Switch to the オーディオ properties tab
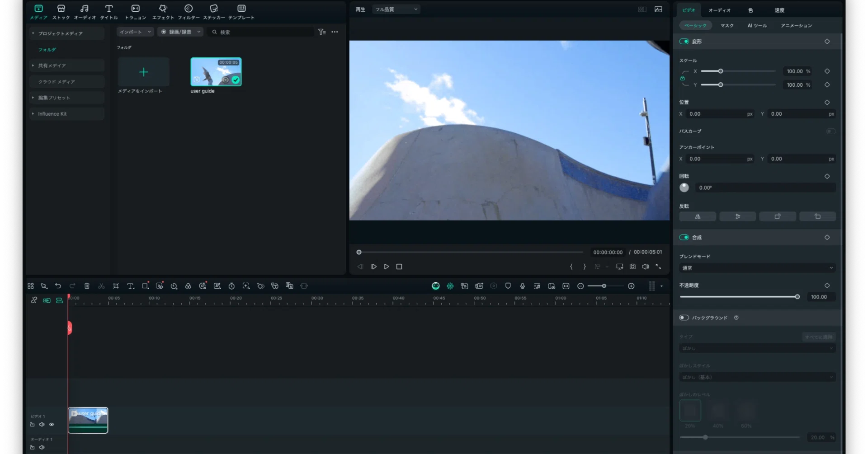The width and height of the screenshot is (868, 454). [x=719, y=10]
